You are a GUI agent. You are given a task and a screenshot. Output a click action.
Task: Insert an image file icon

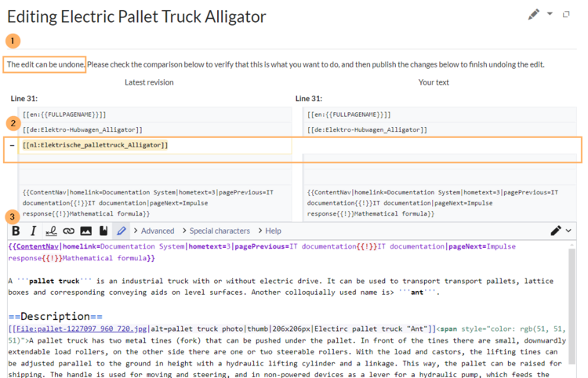(86, 231)
